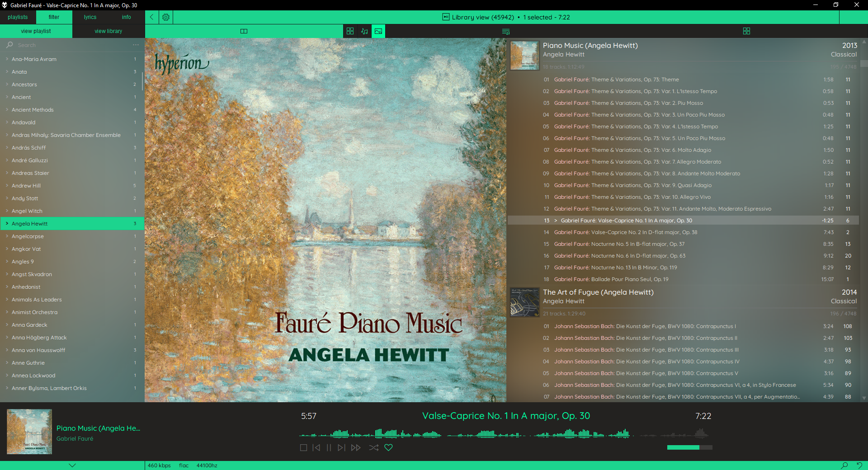The height and width of the screenshot is (470, 868).
Task: Select the view library tab
Action: coord(108,31)
